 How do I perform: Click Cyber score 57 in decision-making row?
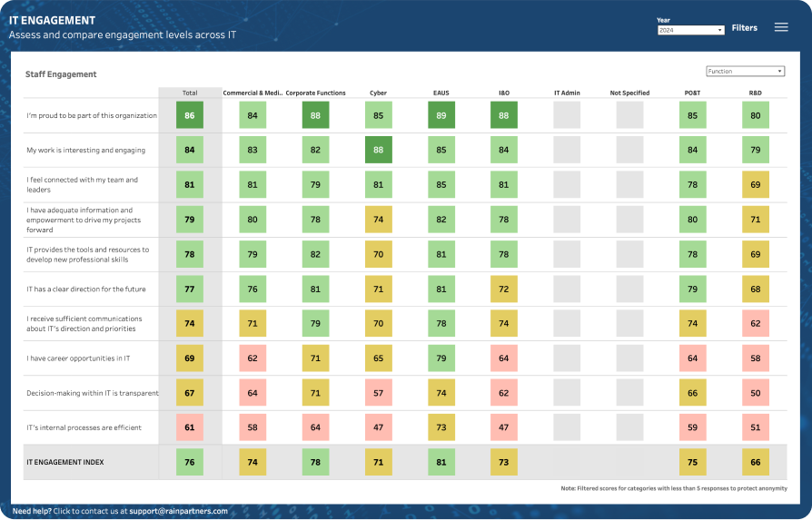coord(378,393)
